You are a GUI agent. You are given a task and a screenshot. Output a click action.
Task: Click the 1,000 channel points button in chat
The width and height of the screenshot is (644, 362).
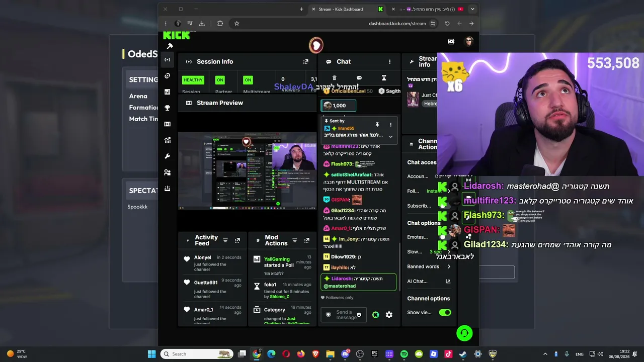[x=339, y=106]
